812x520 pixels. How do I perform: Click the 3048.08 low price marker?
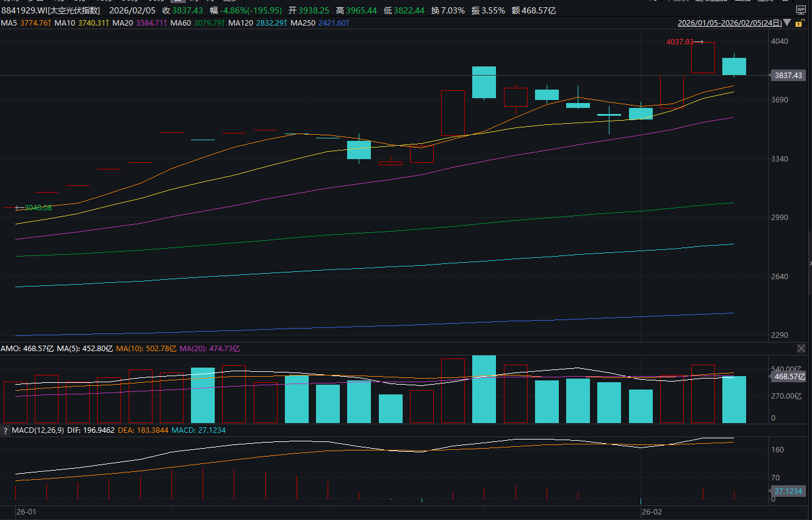click(37, 208)
